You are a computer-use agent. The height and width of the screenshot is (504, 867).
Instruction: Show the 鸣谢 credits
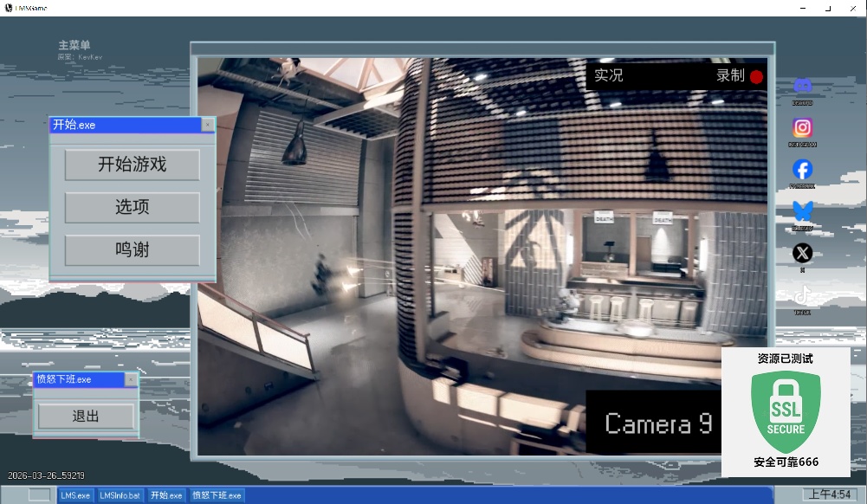tap(133, 249)
